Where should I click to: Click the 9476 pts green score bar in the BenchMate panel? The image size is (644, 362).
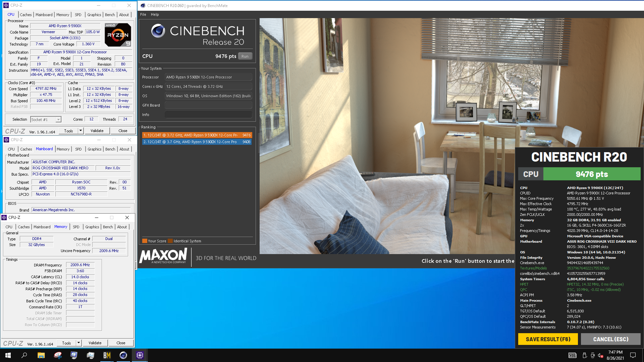click(x=592, y=174)
